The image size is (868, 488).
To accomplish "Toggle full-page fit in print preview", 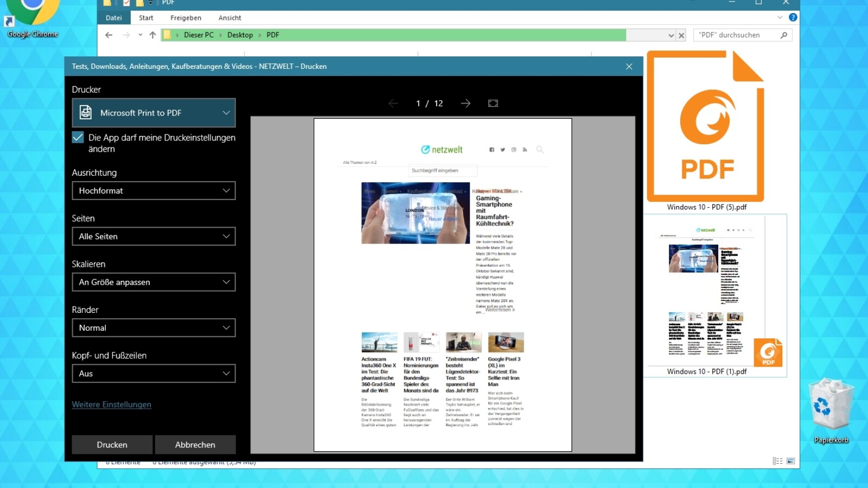I will 493,104.
